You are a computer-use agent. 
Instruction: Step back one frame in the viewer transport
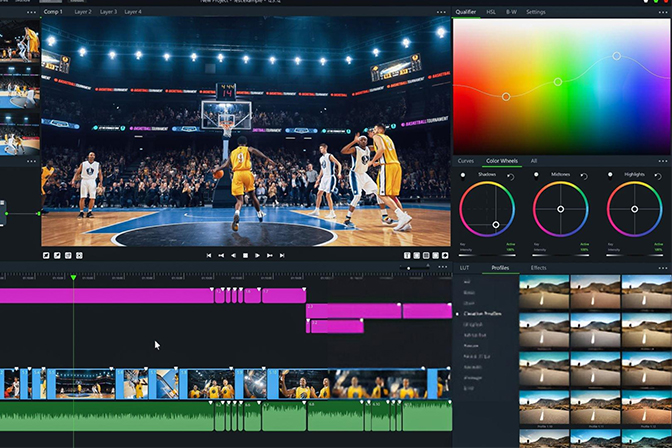pos(221,256)
